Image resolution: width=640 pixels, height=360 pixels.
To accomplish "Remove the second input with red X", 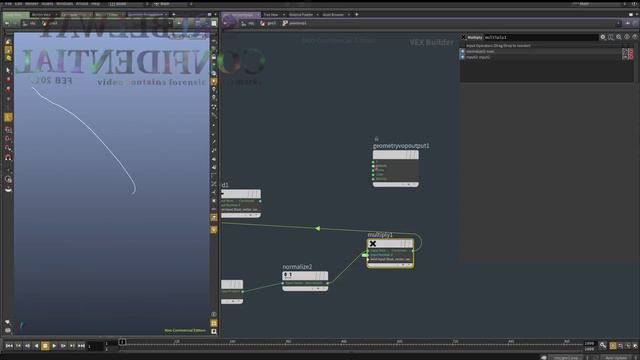I will pyautogui.click(x=631, y=57).
